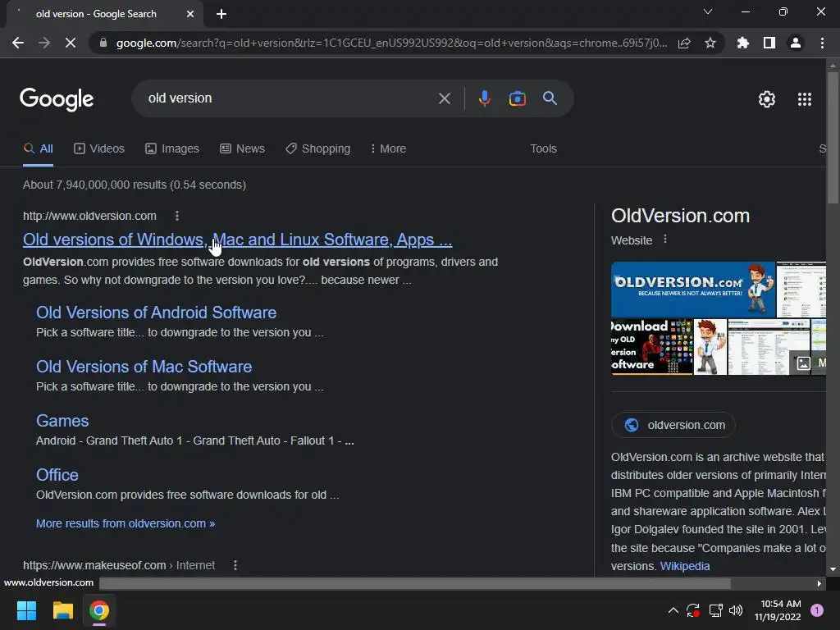Show hidden system tray icons
The image size is (840, 630).
tap(673, 610)
